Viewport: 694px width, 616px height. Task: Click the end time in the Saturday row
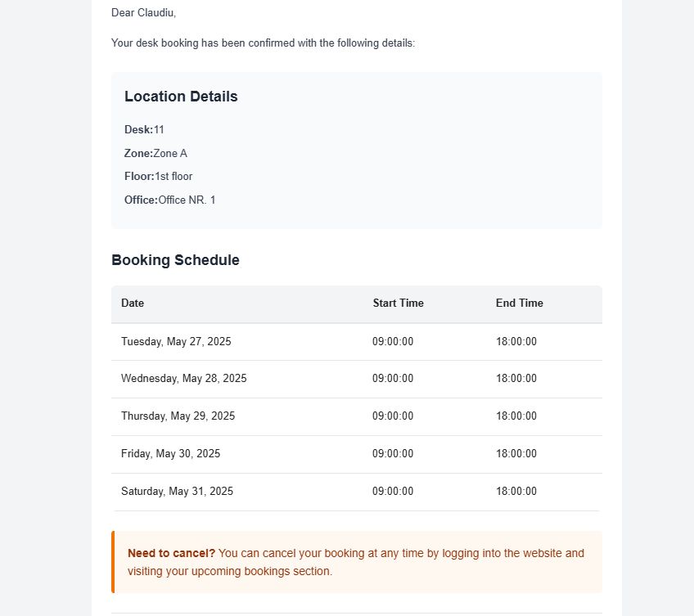coord(516,491)
